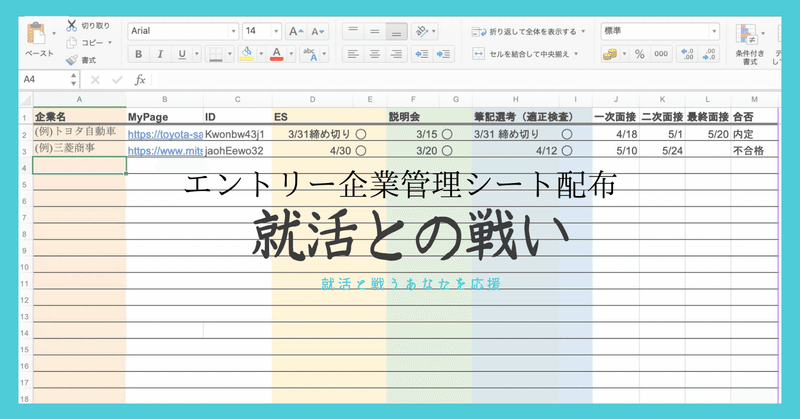Screen dimensions: 800x419
Task: Click the fx insert function icon
Action: coord(140,80)
